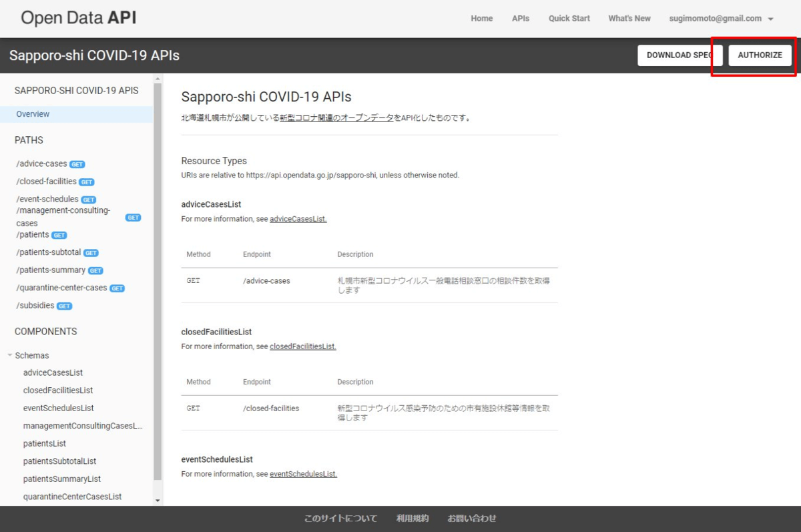Image resolution: width=801 pixels, height=532 pixels.
Task: Select eventSchedulesList schema in sidebar
Action: point(59,408)
